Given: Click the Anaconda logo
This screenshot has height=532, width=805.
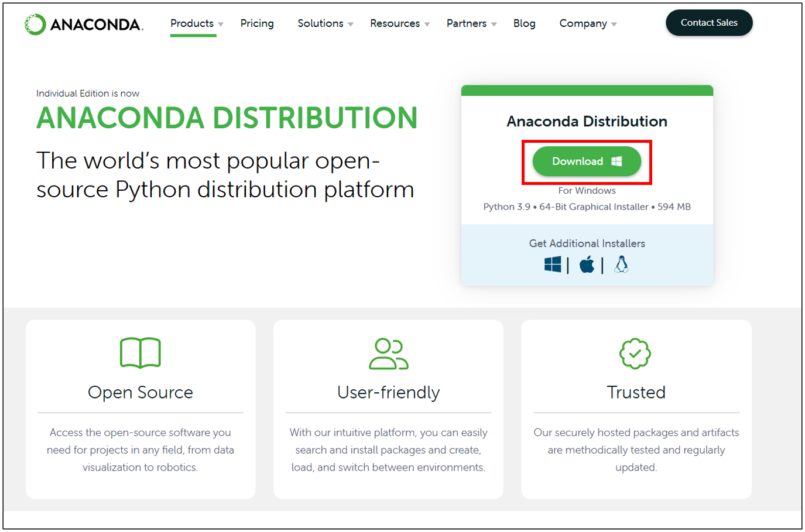Looking at the screenshot, I should click(x=84, y=24).
